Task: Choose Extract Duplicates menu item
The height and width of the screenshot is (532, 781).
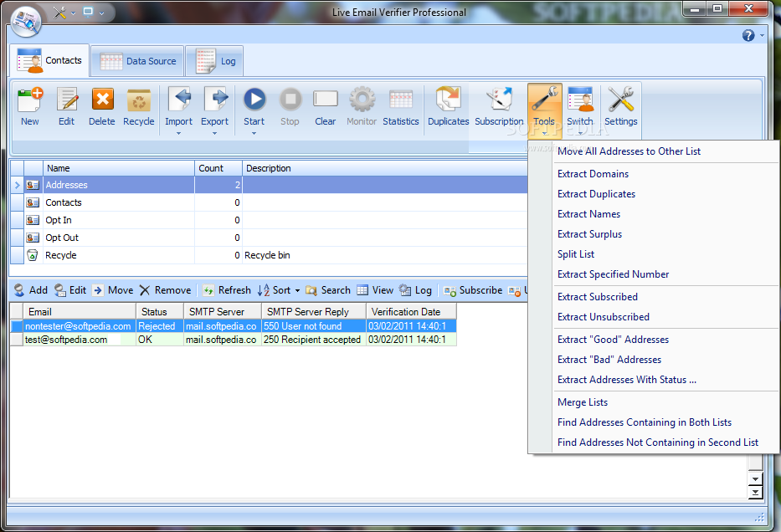Action: coord(596,194)
